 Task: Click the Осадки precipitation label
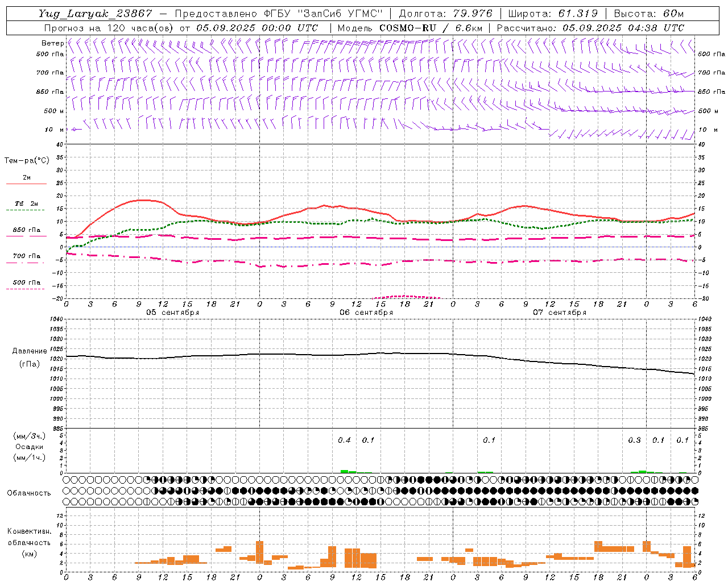pos(30,447)
